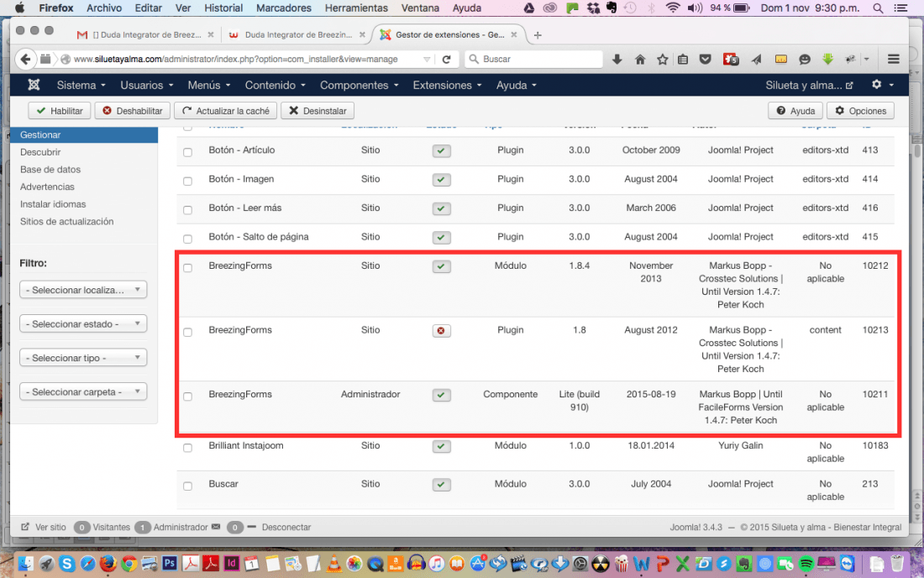Open the Hello chat smiley icon
The width and height of the screenshot is (924, 578).
click(x=805, y=59)
